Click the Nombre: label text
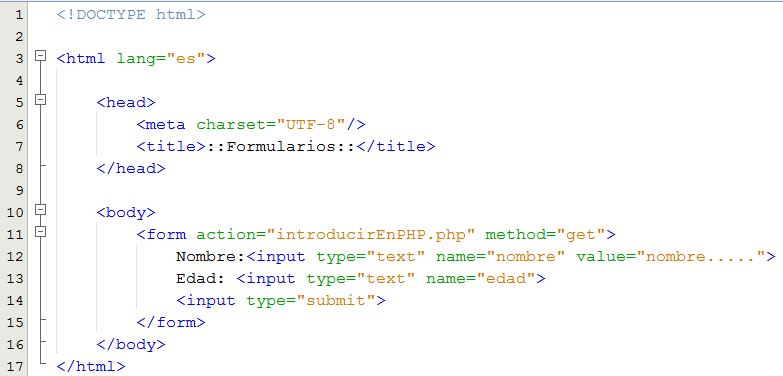783x376 pixels. coord(211,256)
